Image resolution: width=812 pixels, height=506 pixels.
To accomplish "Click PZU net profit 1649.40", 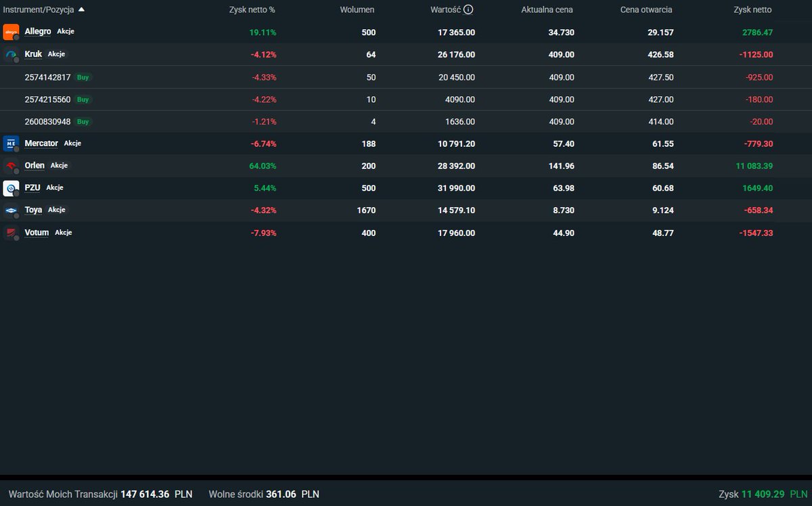I will (x=757, y=188).
